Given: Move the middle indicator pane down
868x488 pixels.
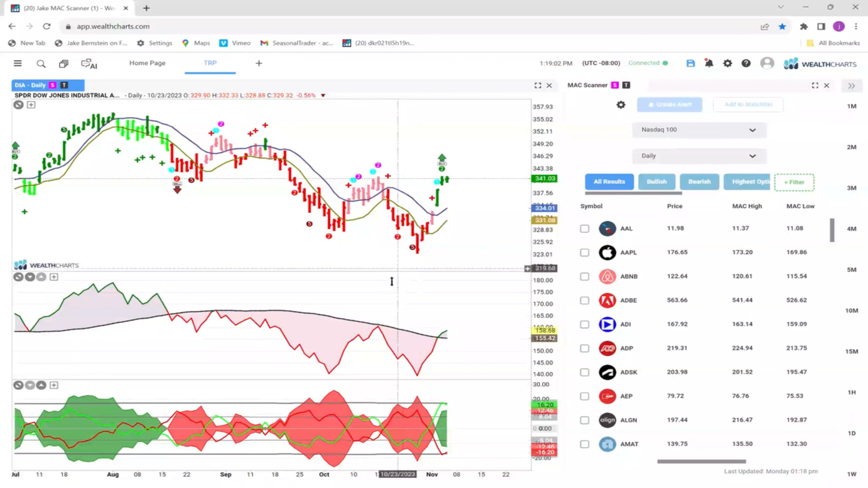Looking at the screenshot, I should 30,277.
